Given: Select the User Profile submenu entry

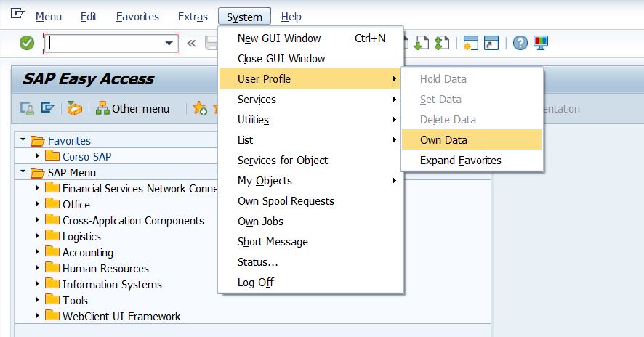Looking at the screenshot, I should [x=311, y=79].
